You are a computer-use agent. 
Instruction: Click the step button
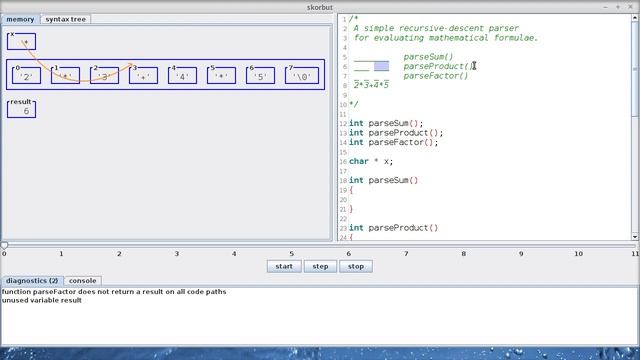[320, 266]
